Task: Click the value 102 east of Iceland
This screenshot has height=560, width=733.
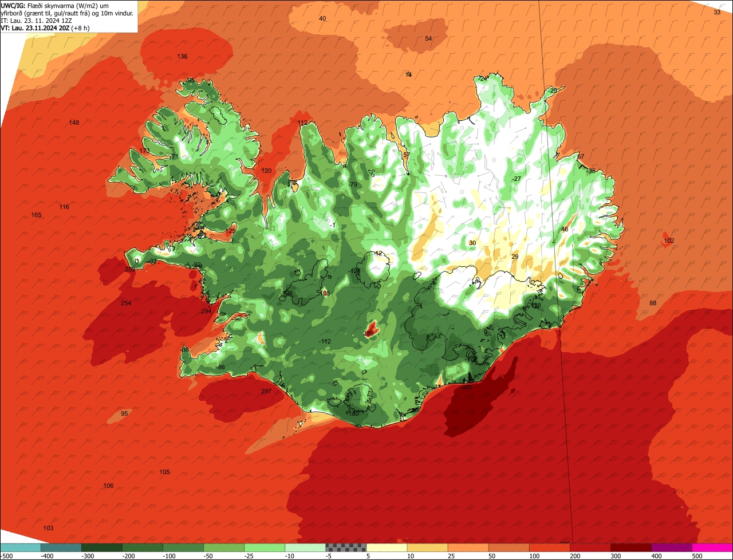Action: pyautogui.click(x=669, y=240)
